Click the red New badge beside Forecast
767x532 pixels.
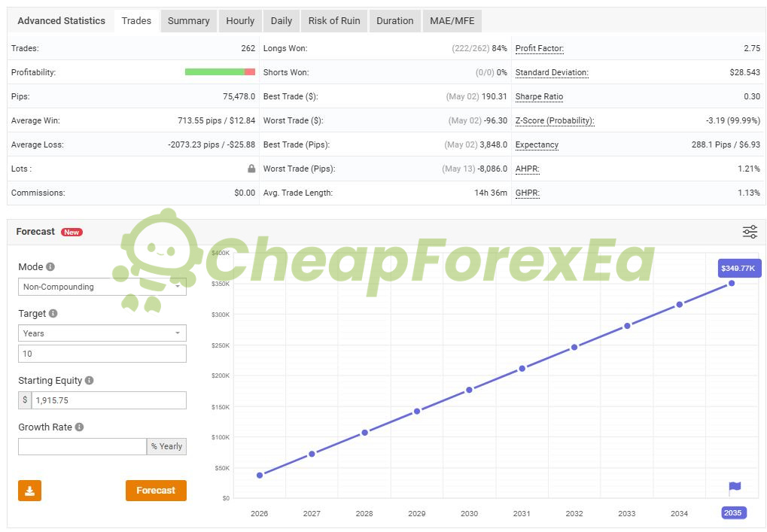click(72, 233)
